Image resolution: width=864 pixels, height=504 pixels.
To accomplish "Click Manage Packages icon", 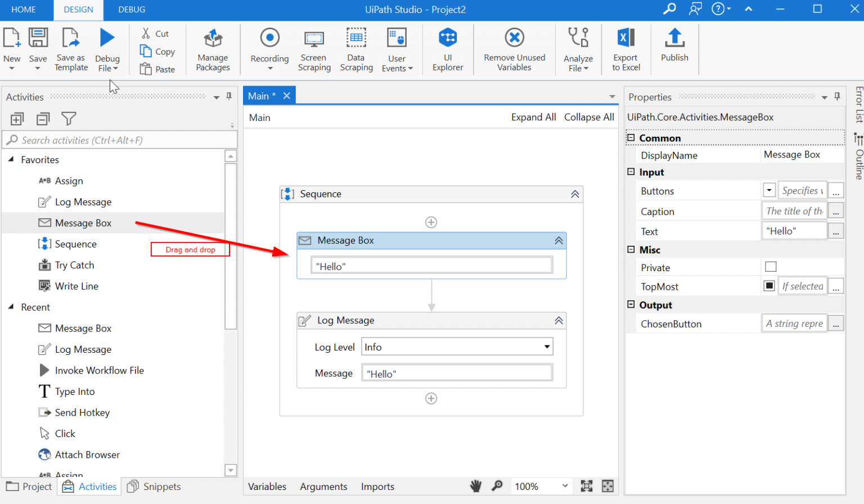I will pyautogui.click(x=213, y=49).
